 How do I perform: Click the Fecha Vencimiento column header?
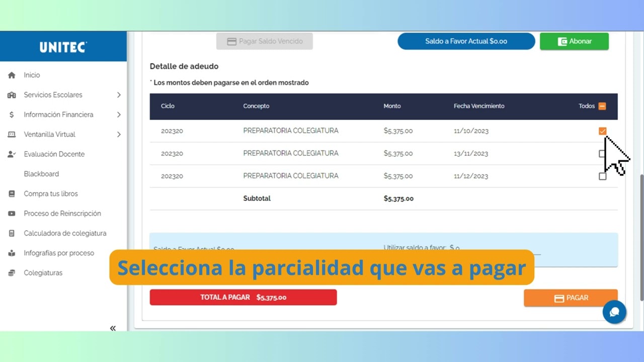(x=479, y=106)
